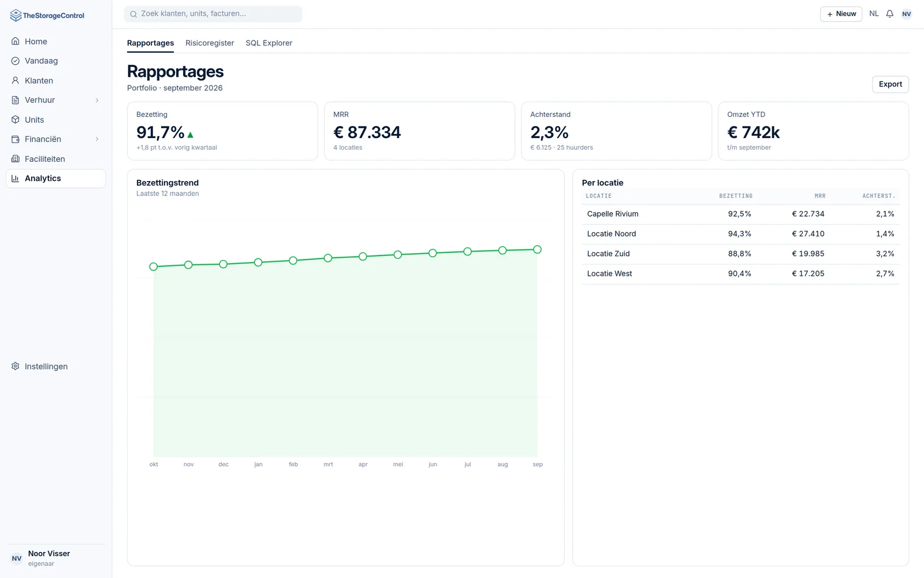Open Home via its house icon
Screen dimensions: 924x578
pyautogui.click(x=16, y=41)
